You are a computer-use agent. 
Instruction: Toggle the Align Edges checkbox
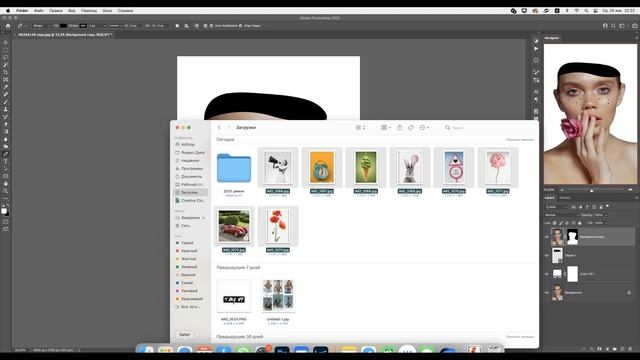tap(241, 25)
